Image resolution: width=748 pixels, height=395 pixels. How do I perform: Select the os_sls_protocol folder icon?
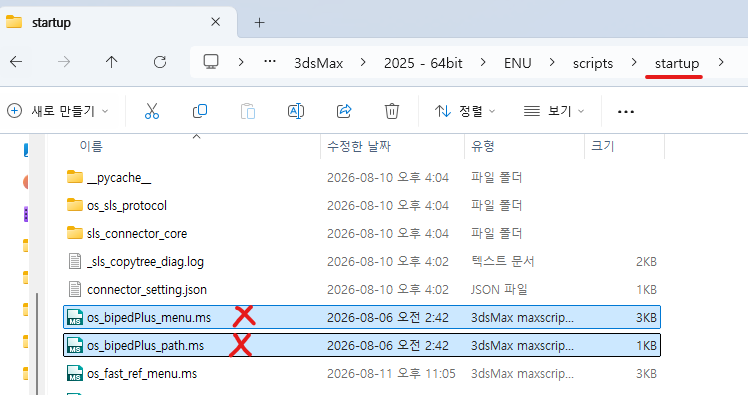[x=74, y=205]
